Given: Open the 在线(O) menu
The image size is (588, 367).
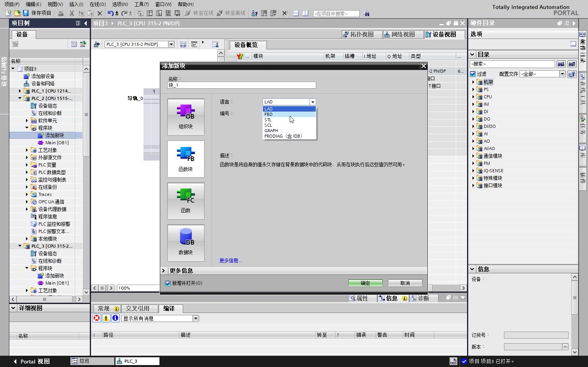Looking at the screenshot, I should [97, 4].
